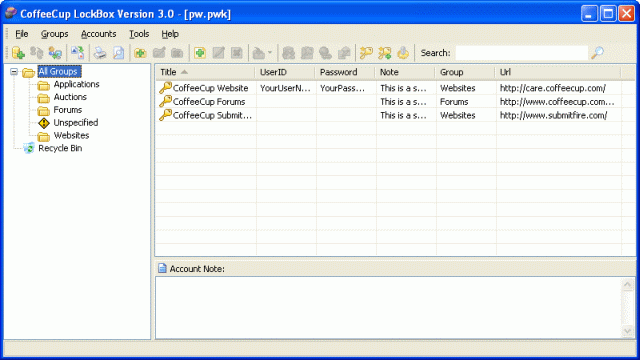
Task: Click the yellow lock icon before Search
Action: tap(403, 53)
